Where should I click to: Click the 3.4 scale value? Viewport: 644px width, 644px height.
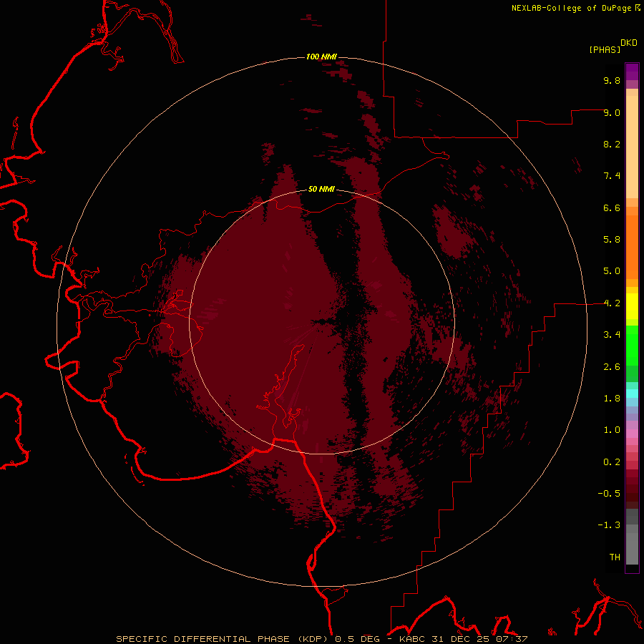coord(612,335)
